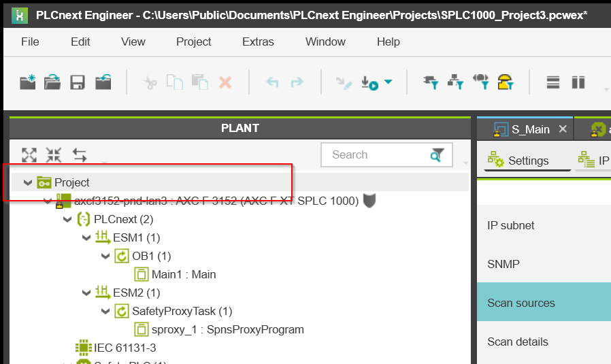The image size is (611, 364).
Task: Click the search filter funnel icon
Action: [437, 154]
